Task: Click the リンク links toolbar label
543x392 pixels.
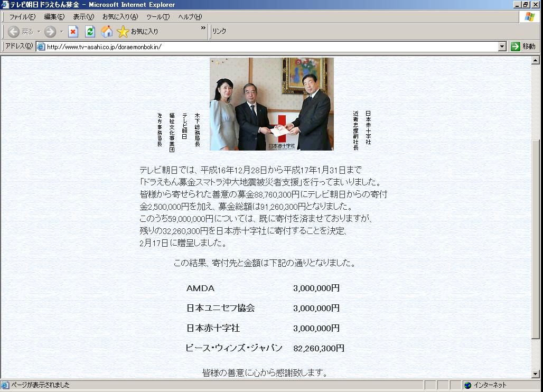Action: coord(219,31)
